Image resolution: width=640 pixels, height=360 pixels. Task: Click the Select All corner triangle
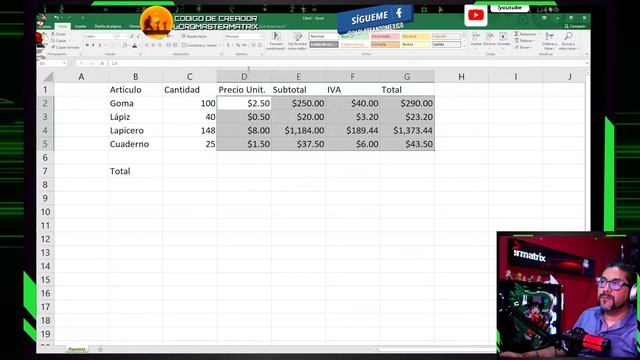pyautogui.click(x=48, y=76)
